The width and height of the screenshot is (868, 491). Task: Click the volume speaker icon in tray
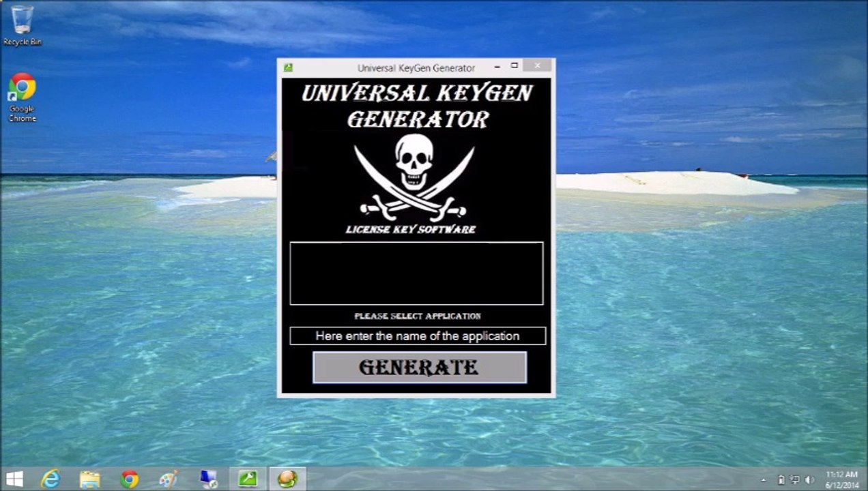coord(810,480)
